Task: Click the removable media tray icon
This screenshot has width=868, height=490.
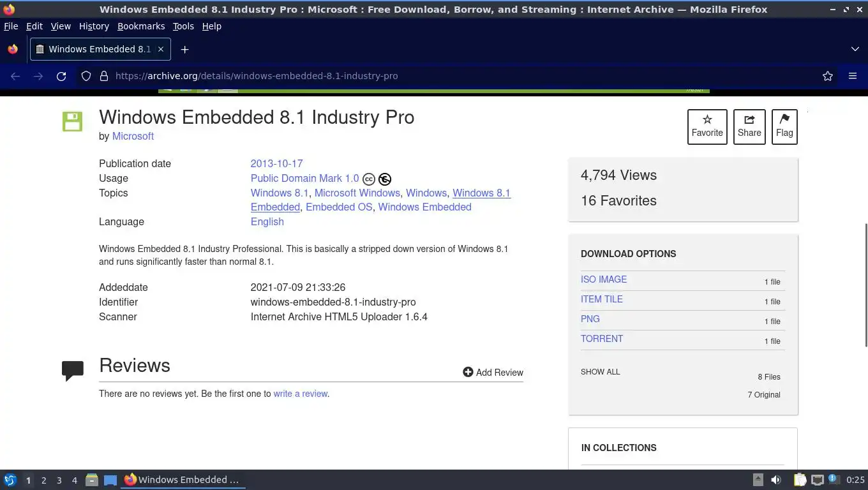Action: point(758,480)
